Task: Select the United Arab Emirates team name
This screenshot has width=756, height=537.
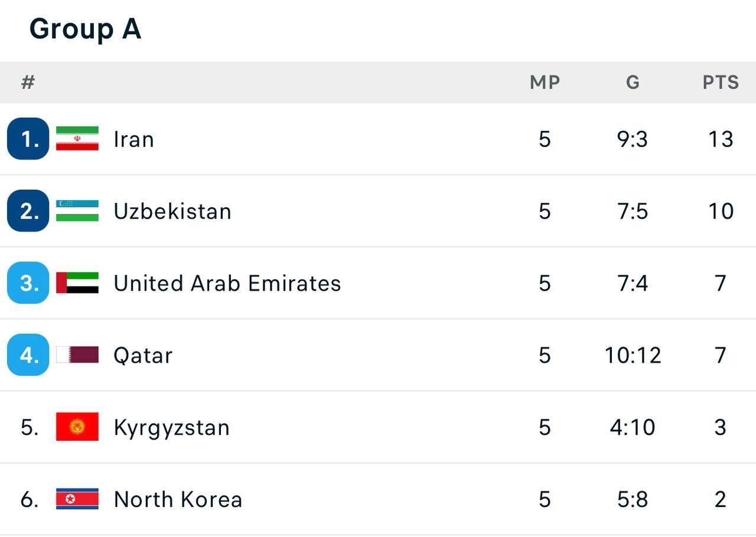Action: [x=227, y=284]
